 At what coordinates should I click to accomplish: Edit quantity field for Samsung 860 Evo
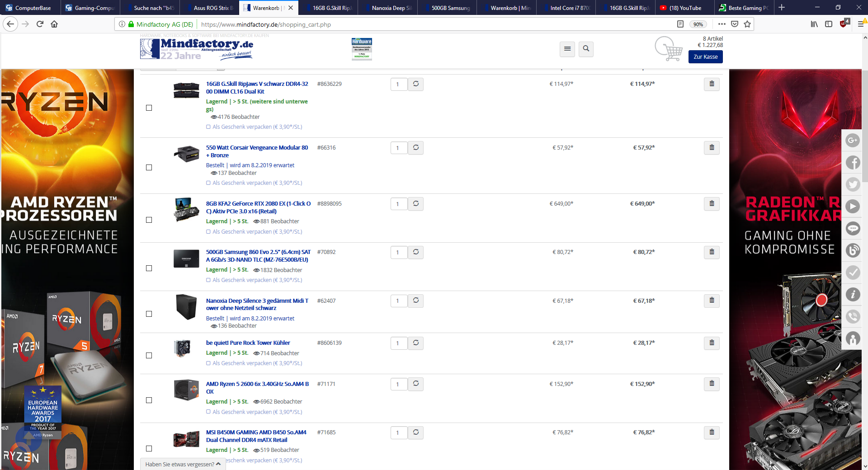pyautogui.click(x=399, y=252)
